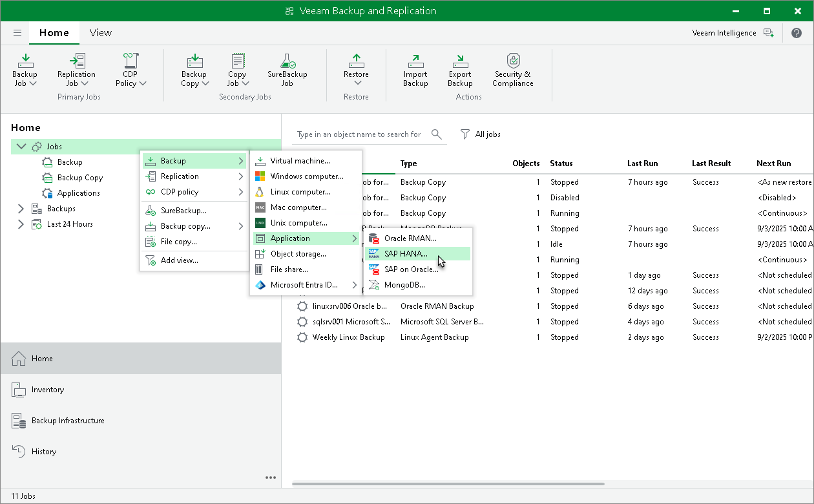Screen dimensions: 814x504
Task: Select the Applications node under Jobs
Action: pyautogui.click(x=79, y=193)
